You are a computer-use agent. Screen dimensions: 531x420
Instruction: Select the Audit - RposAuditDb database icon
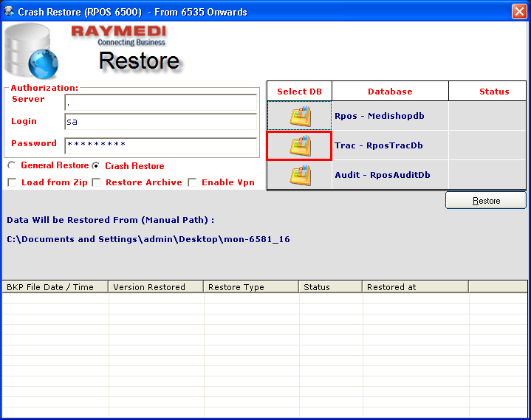[x=300, y=175]
